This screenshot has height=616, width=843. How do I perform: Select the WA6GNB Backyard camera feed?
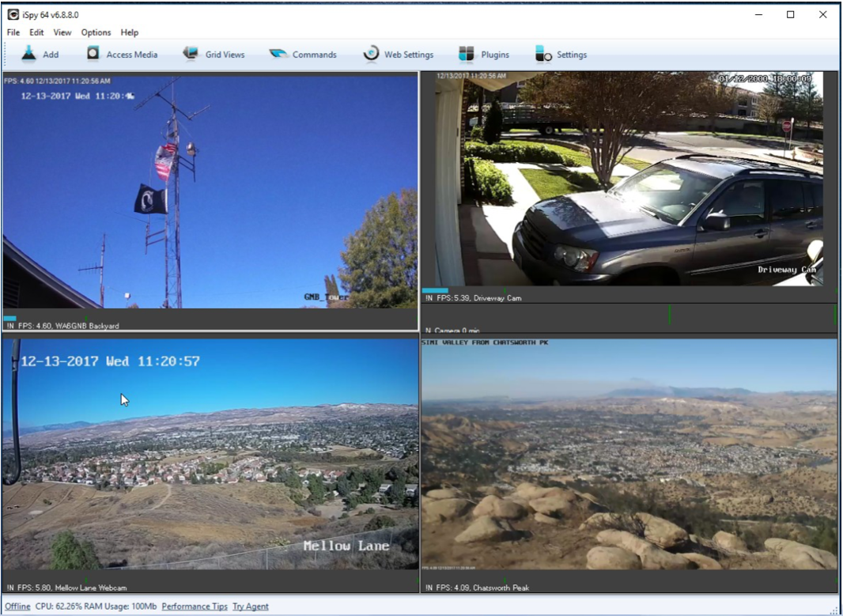point(210,192)
